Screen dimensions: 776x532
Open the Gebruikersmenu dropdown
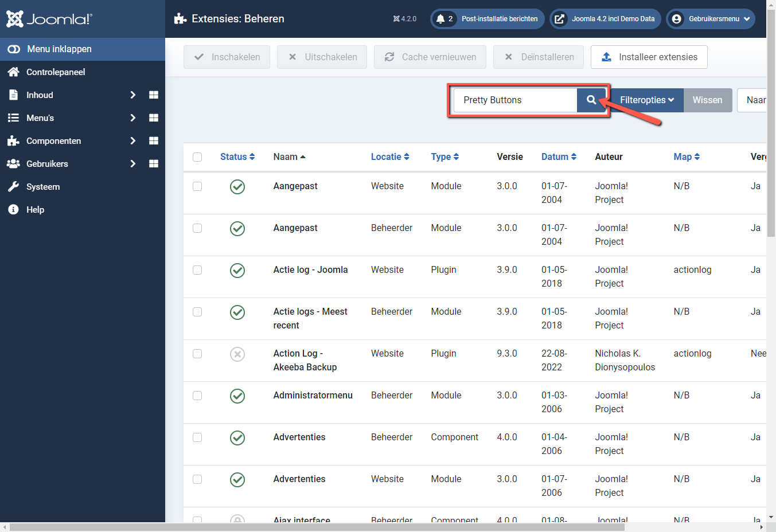[710, 18]
